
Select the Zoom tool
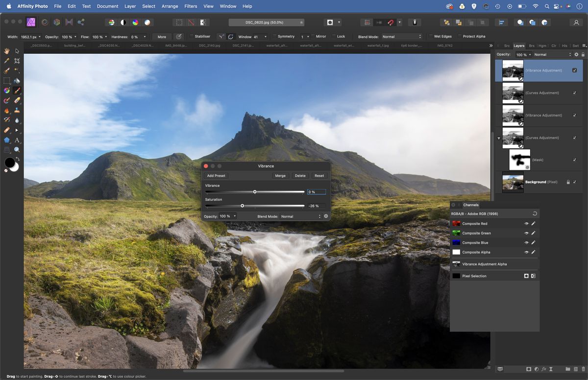[x=16, y=148]
